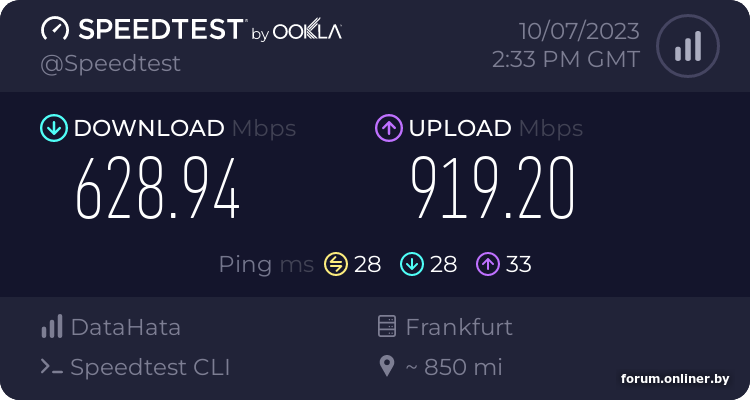The image size is (750, 400).
Task: Click the signal bars icon in circle
Action: click(686, 45)
